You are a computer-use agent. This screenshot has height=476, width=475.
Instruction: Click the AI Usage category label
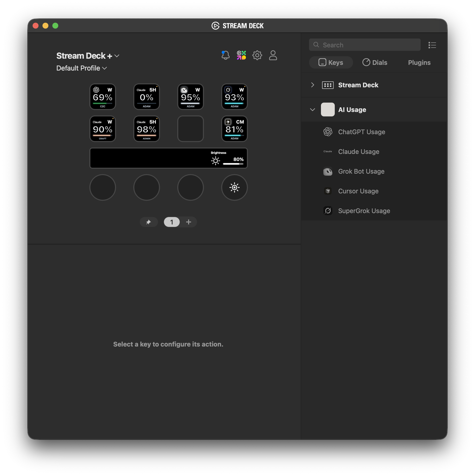coord(352,110)
